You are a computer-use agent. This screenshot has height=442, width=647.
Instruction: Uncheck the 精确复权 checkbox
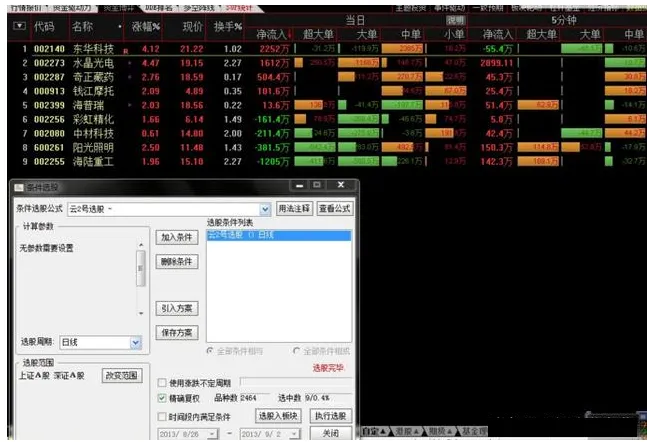pos(162,398)
